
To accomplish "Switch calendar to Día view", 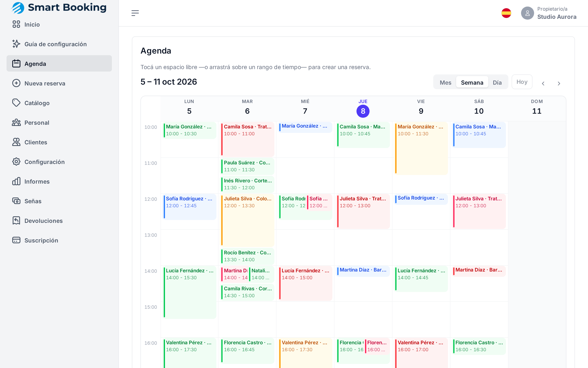I will (x=497, y=83).
